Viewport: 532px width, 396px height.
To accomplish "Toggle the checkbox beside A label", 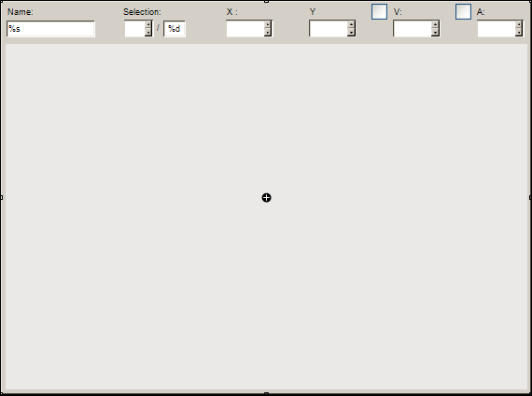I will 463,11.
